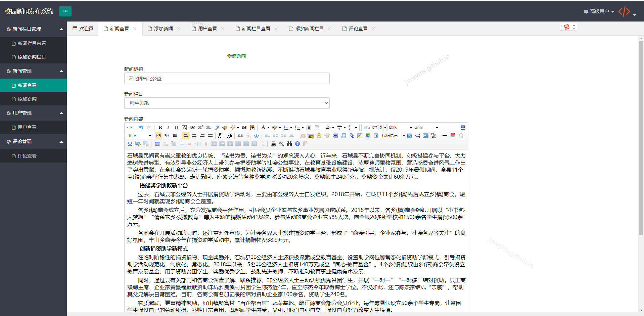Attach a file with paperclip icon
The image size is (644, 316).
[352, 136]
